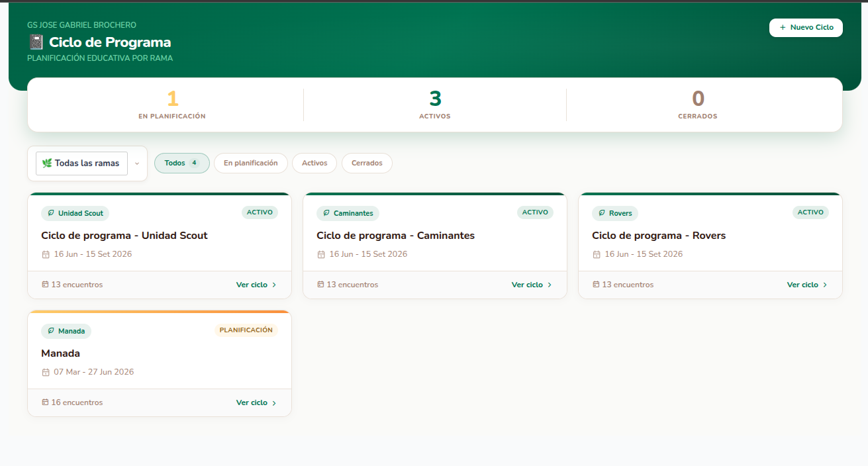Click encuentros icon in Unidad Scout card footer
The width and height of the screenshot is (868, 466).
point(45,285)
